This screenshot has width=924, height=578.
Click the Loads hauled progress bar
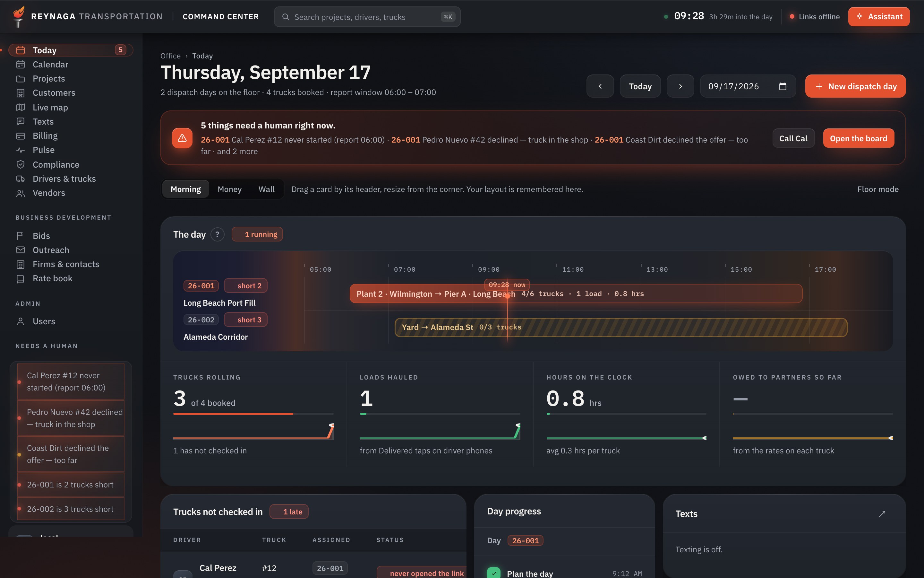pyautogui.click(x=440, y=414)
